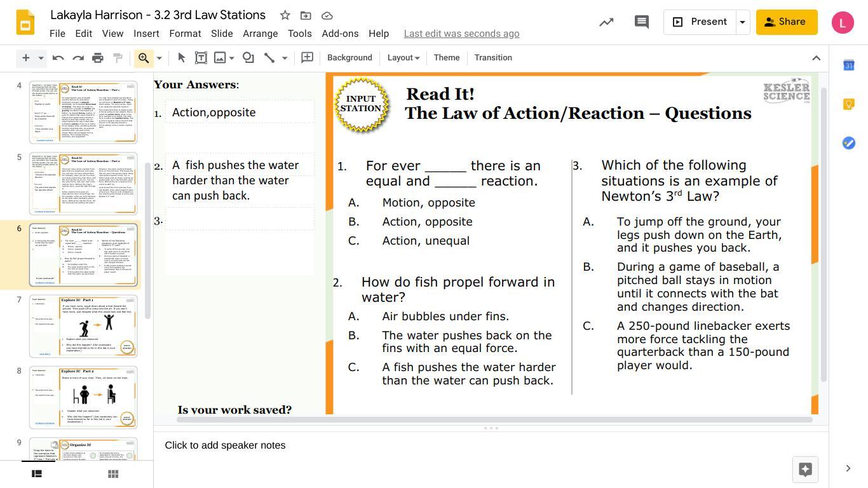Click the Explore button
Viewport: 868px width, 488px height.
[x=805, y=470]
